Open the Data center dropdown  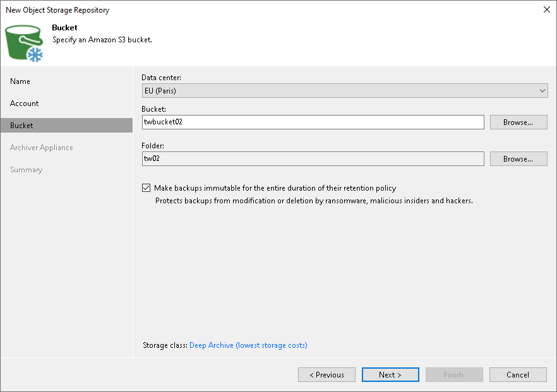tap(345, 90)
